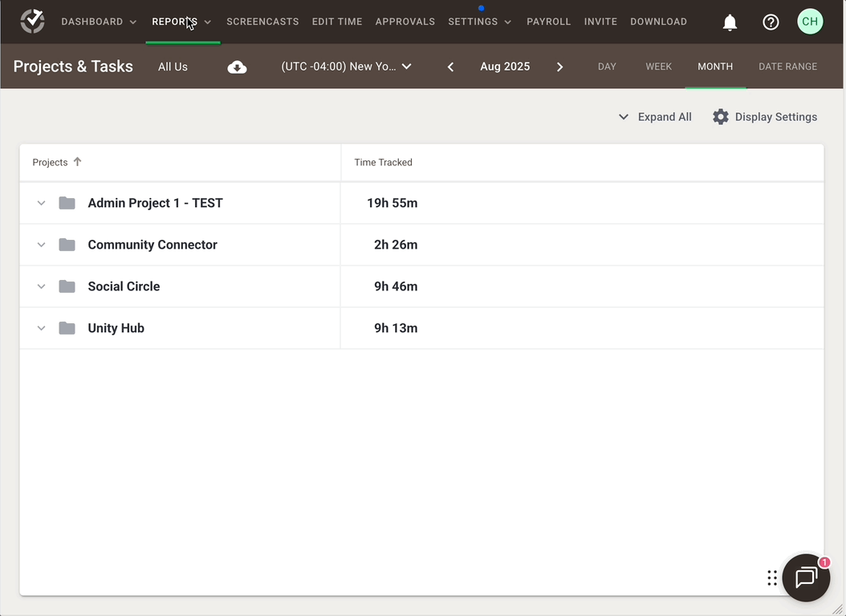846x616 pixels.
Task: Click the Aug 2025 date label
Action: point(505,67)
